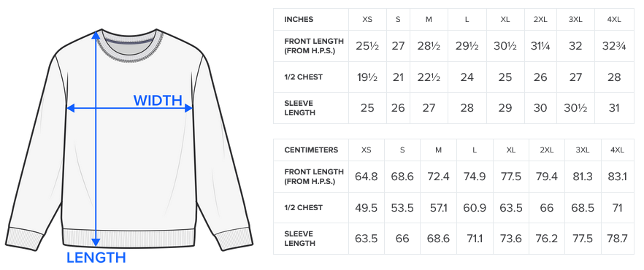The height and width of the screenshot is (270, 644).
Task: Click the blue LENGTH label below sweatshirt
Action: tap(96, 258)
